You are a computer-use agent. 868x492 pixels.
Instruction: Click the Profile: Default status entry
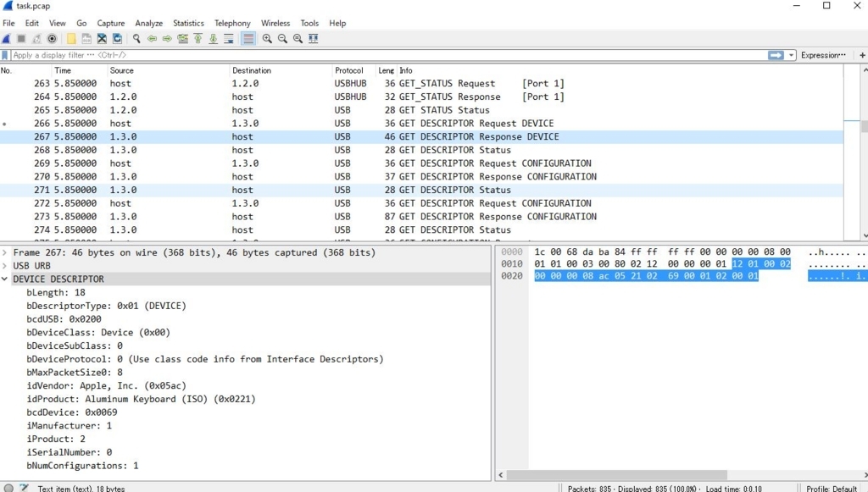[832, 489]
